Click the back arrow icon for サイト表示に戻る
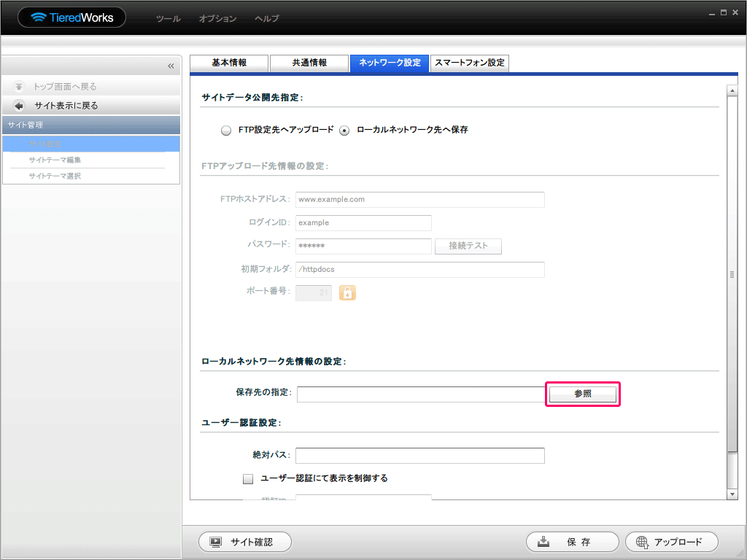Image resolution: width=747 pixels, height=560 pixels. (19, 106)
